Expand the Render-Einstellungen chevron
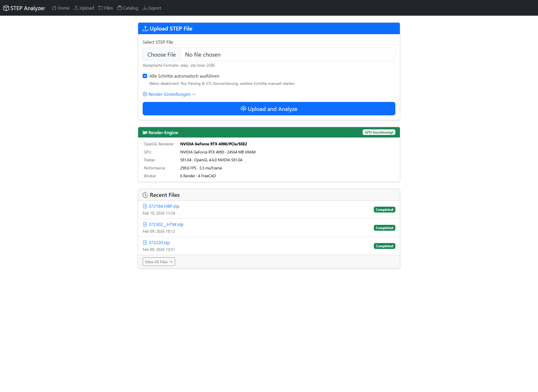This screenshot has height=392, width=538. click(x=194, y=94)
